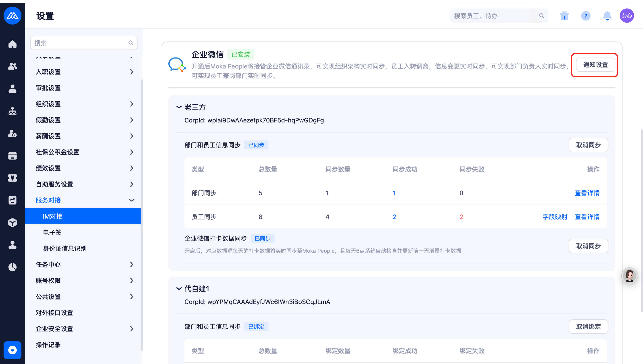The height and width of the screenshot is (364, 643).
Task: Click the yen salary sidebar icon
Action: click(x=12, y=178)
